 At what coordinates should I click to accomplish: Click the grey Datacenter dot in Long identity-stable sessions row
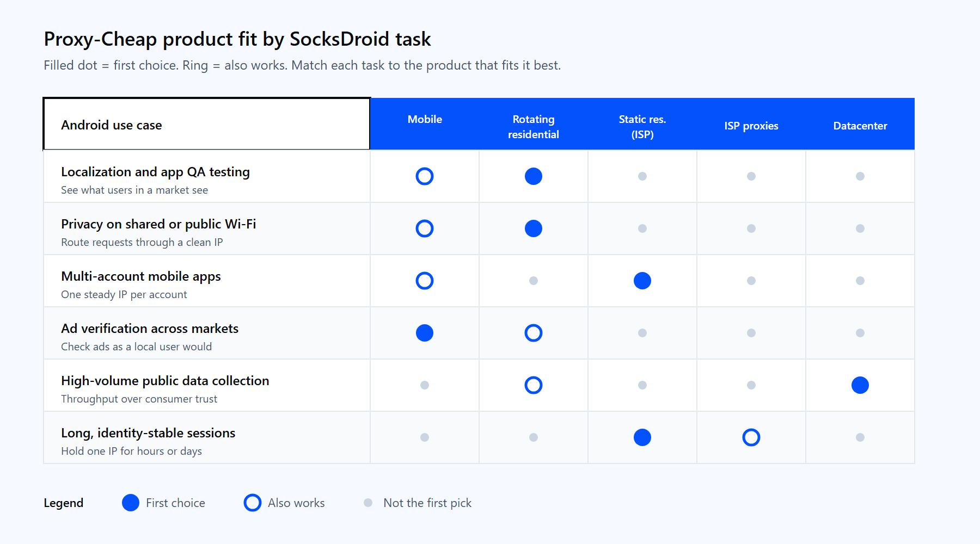pyautogui.click(x=860, y=437)
